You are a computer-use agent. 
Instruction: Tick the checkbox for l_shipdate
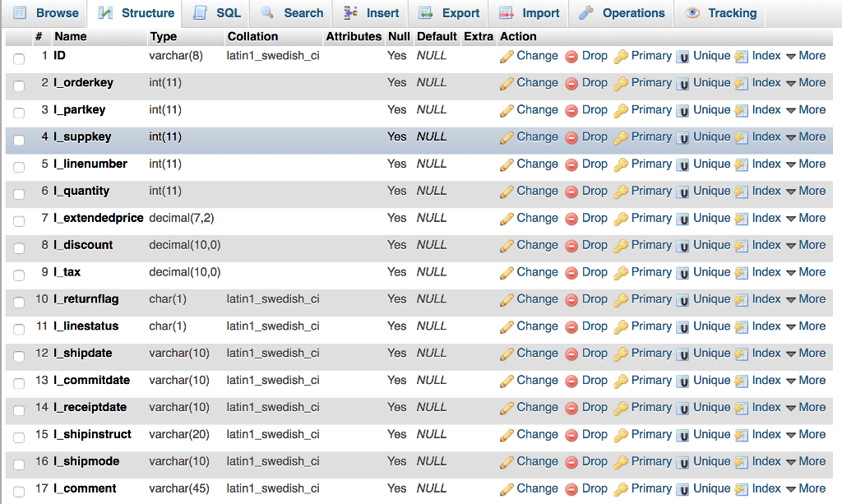coord(18,353)
